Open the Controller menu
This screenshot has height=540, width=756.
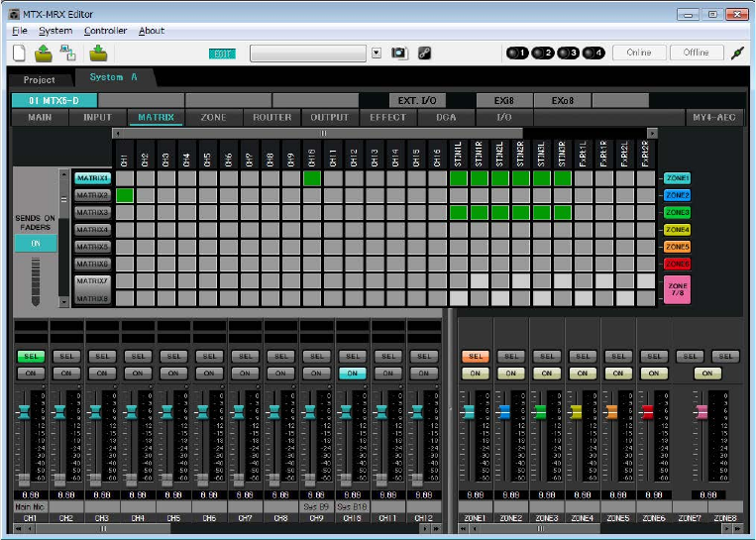pyautogui.click(x=105, y=31)
